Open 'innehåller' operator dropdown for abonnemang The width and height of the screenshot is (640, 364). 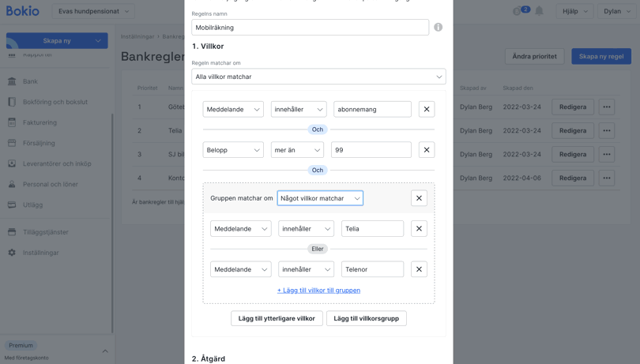[x=299, y=109]
